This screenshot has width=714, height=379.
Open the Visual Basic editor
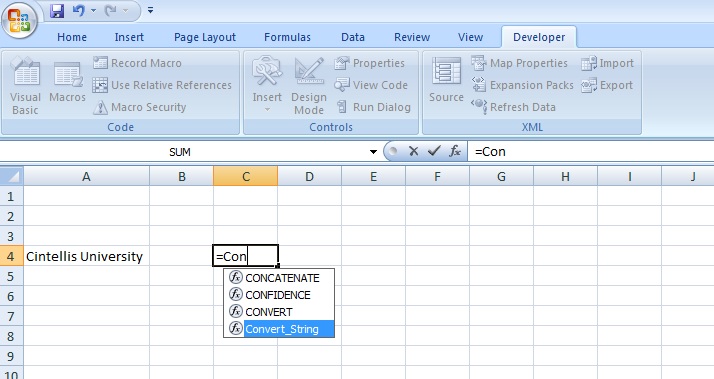(26, 86)
